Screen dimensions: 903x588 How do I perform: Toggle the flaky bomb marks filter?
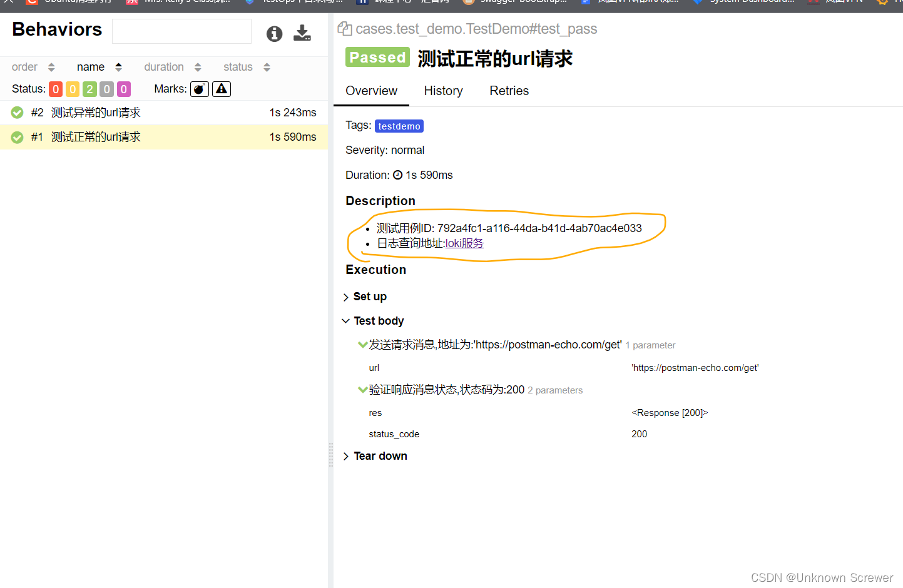pyautogui.click(x=200, y=89)
